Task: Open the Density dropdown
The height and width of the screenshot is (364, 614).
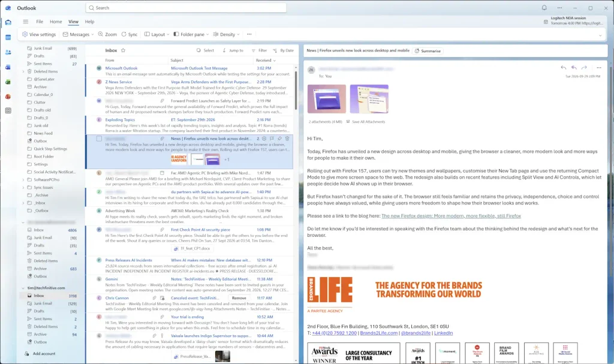Action: (x=226, y=34)
